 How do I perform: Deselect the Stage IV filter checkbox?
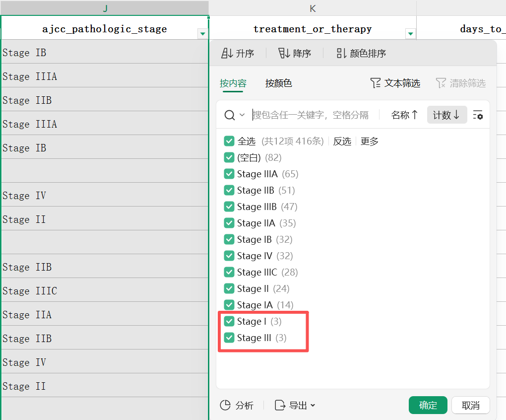(x=229, y=256)
